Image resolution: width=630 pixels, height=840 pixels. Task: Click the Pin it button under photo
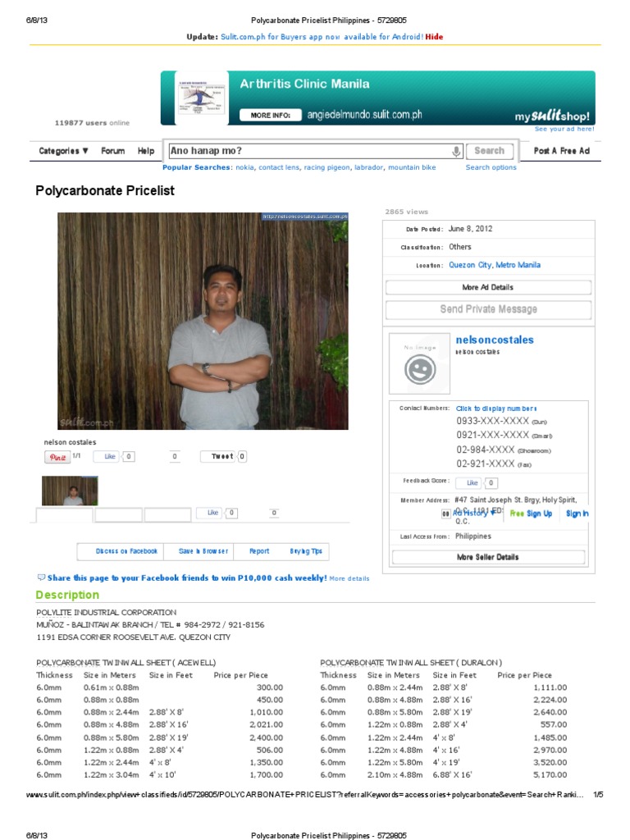[x=57, y=457]
